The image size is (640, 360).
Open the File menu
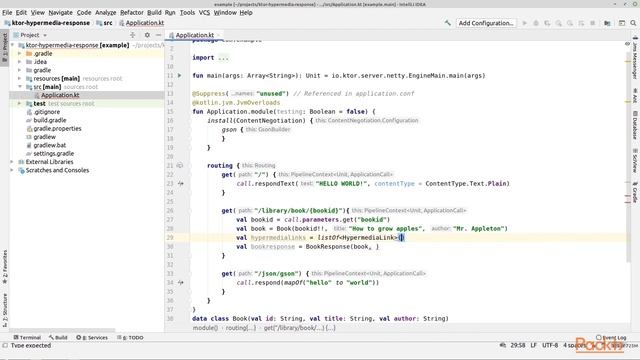[7, 13]
